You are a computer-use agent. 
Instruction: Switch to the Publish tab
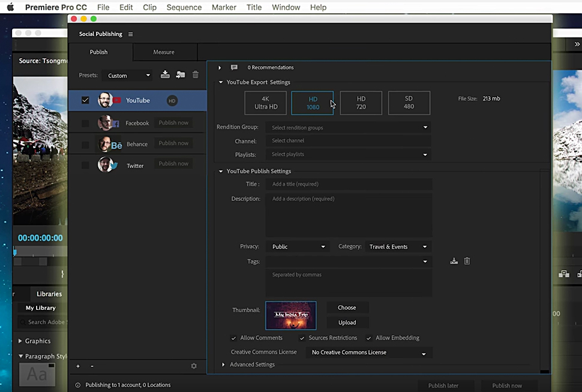point(99,52)
